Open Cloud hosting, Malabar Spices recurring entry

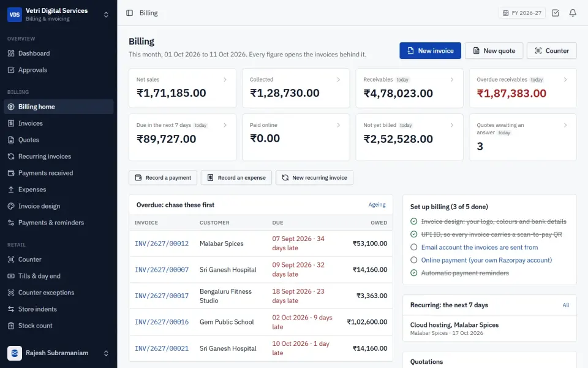point(489,328)
